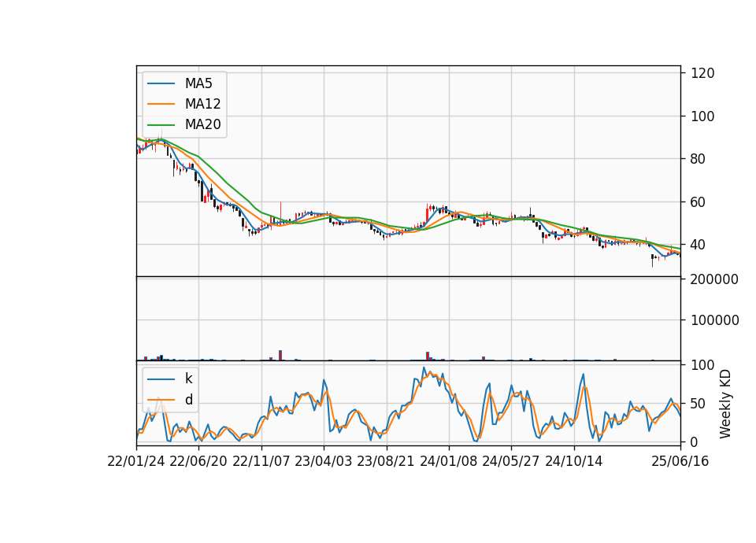Click the tallest volume bar near 22/11/07
Viewport: 756px width, 543px height.
[x=280, y=355]
